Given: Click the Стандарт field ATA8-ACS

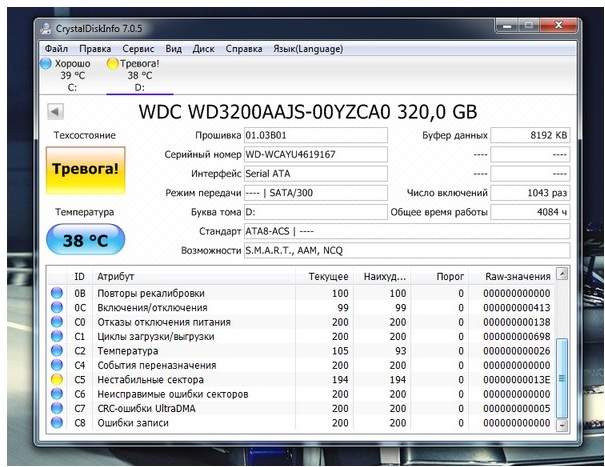Looking at the screenshot, I should pos(407,231).
